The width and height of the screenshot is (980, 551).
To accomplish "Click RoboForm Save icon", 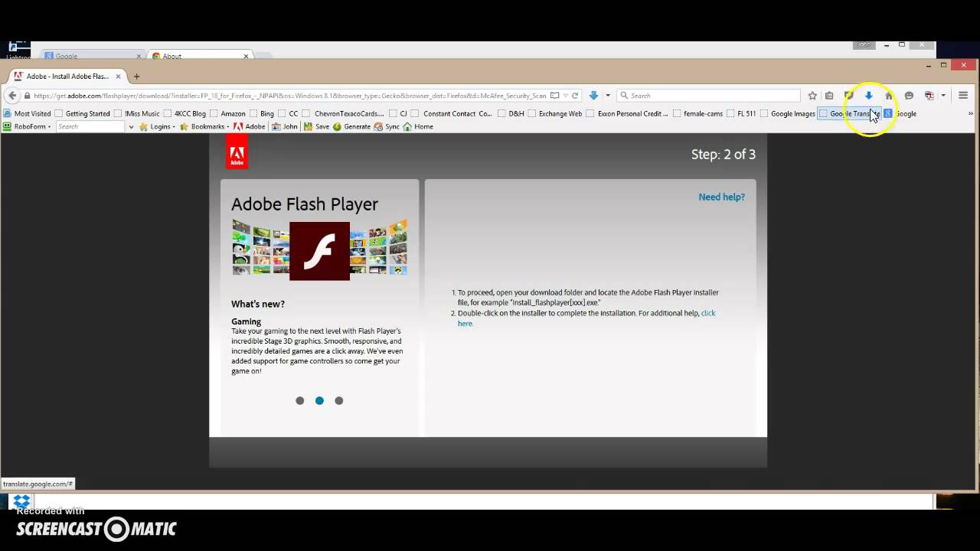I will [x=317, y=126].
